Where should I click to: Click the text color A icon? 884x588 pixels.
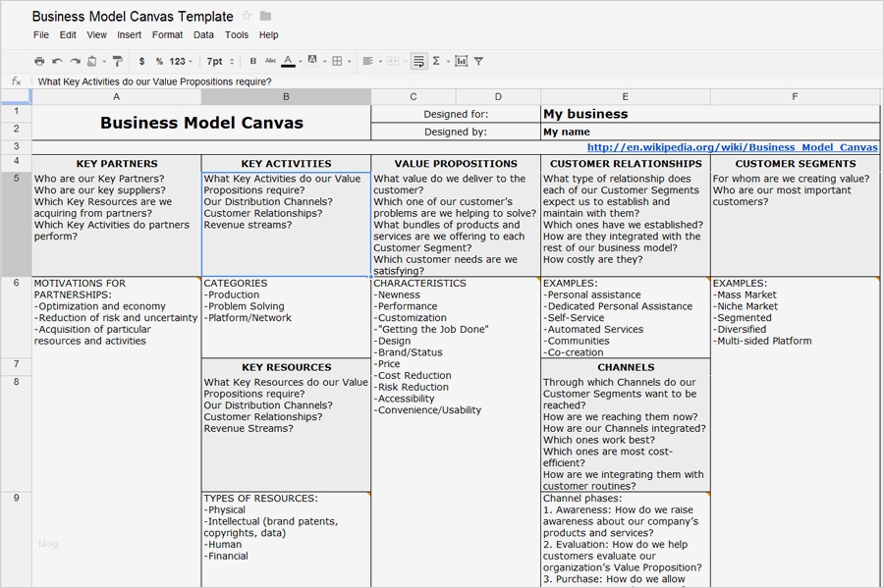pos(288,62)
